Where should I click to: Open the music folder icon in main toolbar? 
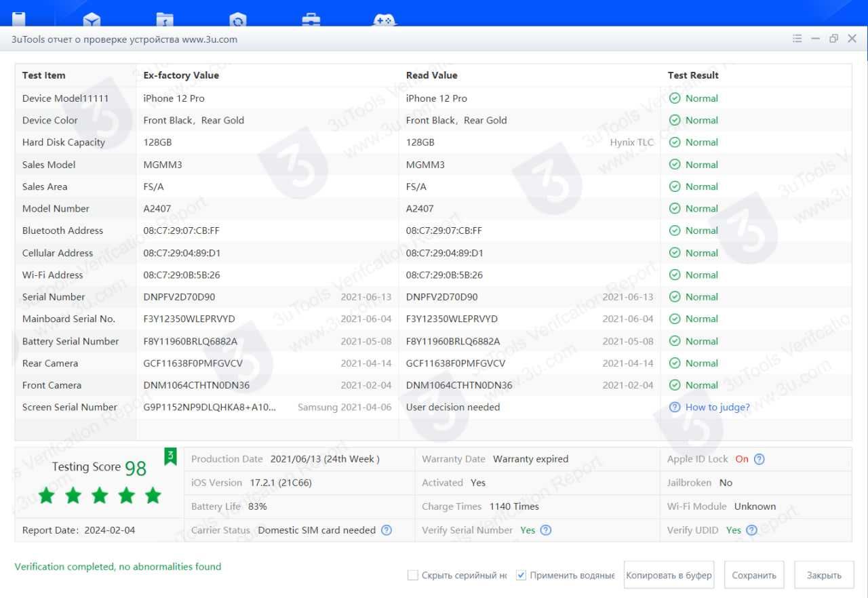click(x=165, y=20)
